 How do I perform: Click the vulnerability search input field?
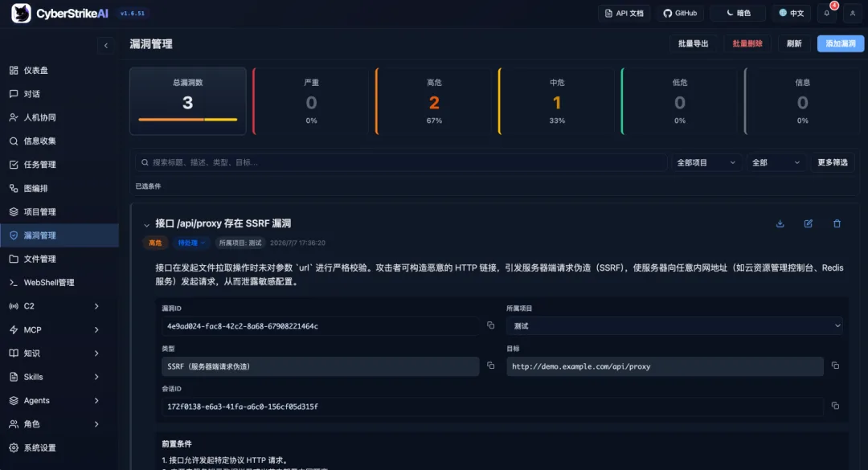(x=401, y=162)
